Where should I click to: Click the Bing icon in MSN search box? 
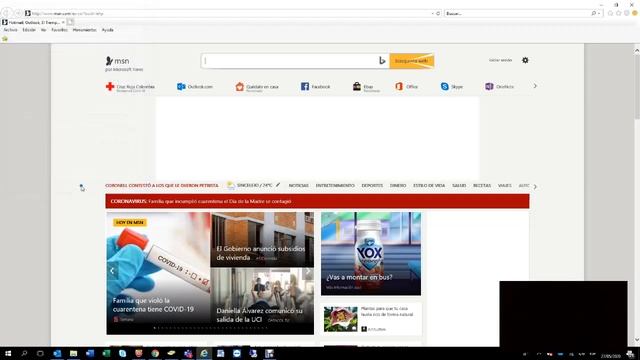pyautogui.click(x=382, y=61)
